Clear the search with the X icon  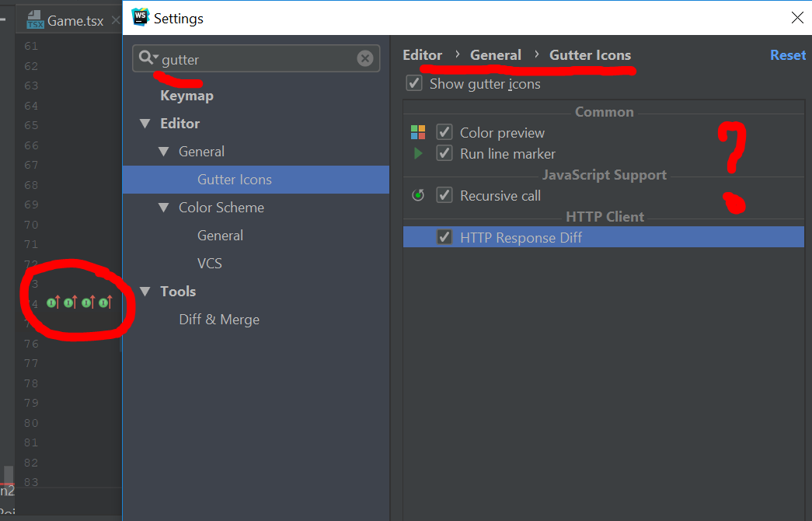tap(365, 57)
